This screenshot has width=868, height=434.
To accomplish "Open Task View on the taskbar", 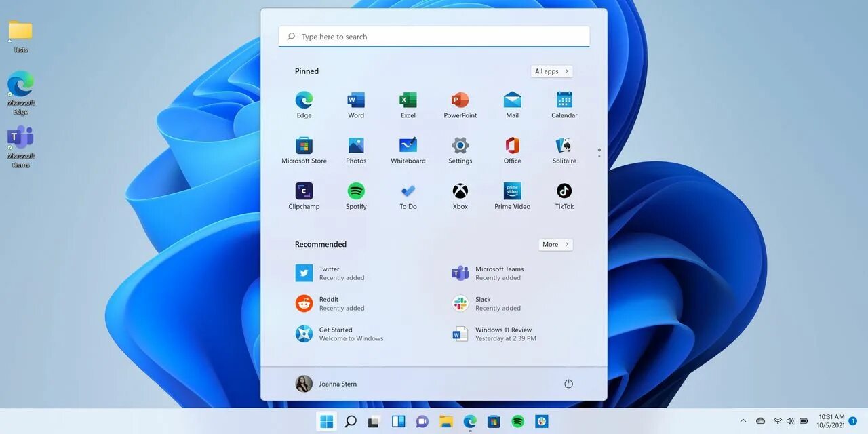I will (373, 422).
